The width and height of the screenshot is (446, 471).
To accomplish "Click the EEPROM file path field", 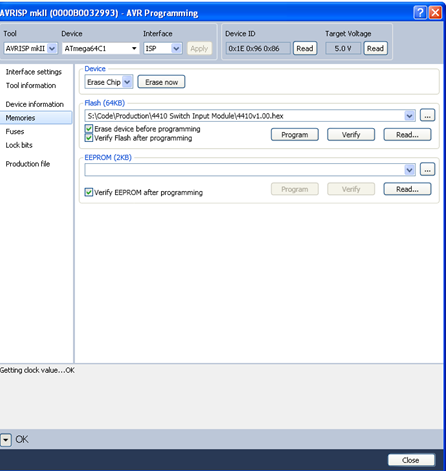I will [245, 170].
